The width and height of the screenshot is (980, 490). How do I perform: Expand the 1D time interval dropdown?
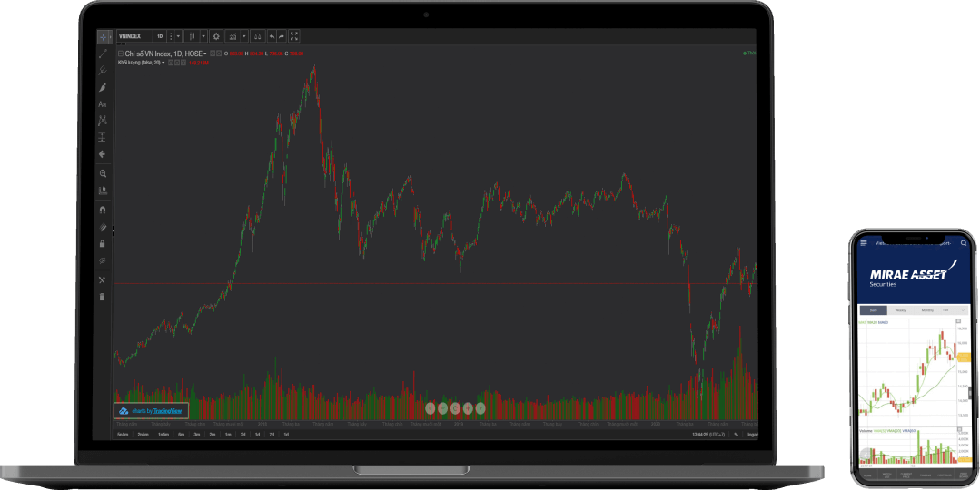point(176,36)
